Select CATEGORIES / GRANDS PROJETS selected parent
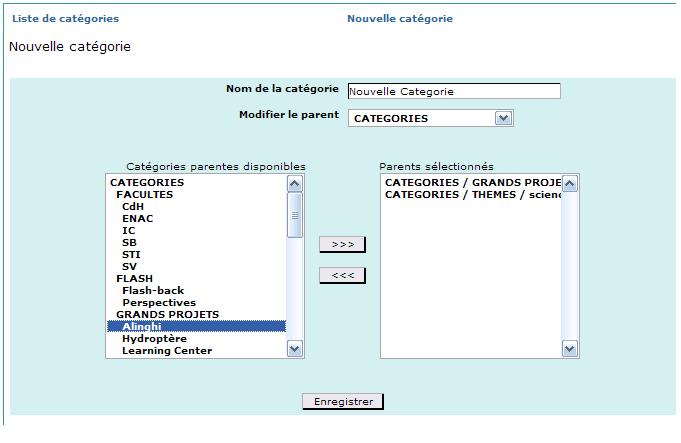This screenshot has width=681, height=443. [472, 182]
